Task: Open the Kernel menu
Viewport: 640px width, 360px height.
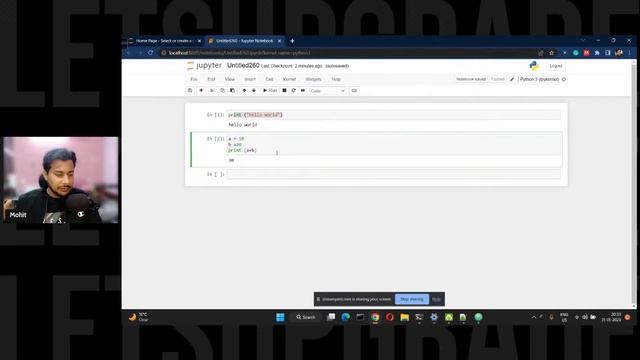Action: coord(289,79)
